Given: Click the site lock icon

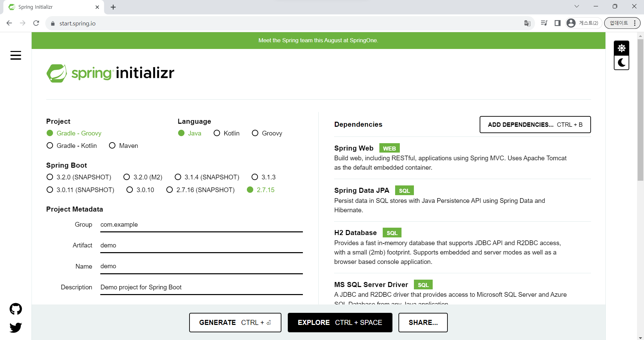Looking at the screenshot, I should (x=53, y=23).
